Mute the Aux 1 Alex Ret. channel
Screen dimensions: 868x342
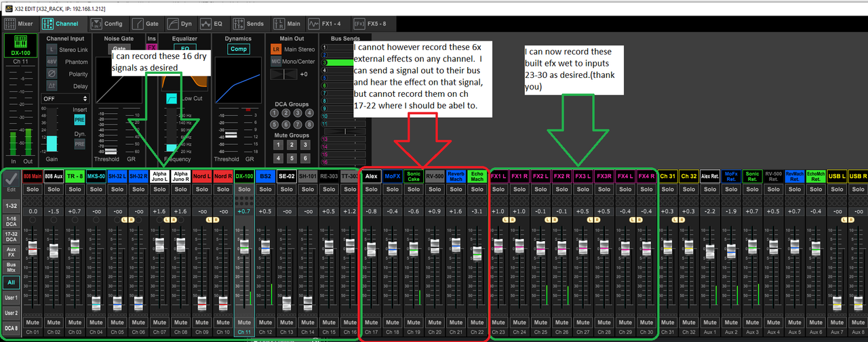(x=710, y=322)
